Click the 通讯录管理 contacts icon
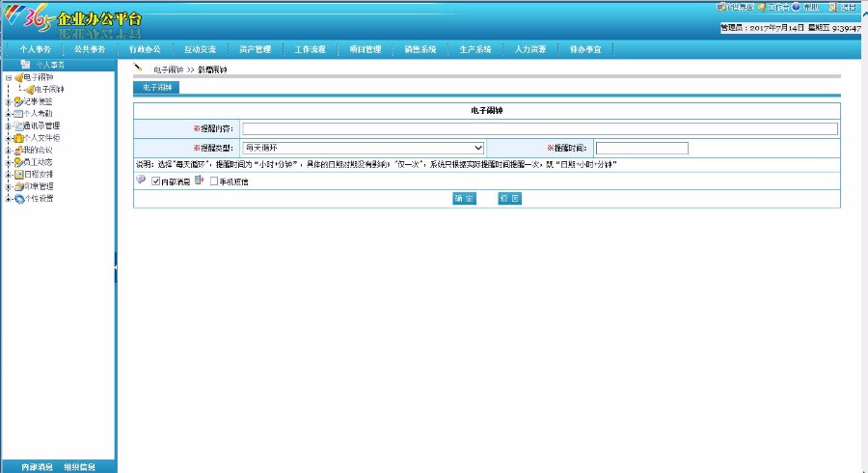868x473 pixels. 18,125
